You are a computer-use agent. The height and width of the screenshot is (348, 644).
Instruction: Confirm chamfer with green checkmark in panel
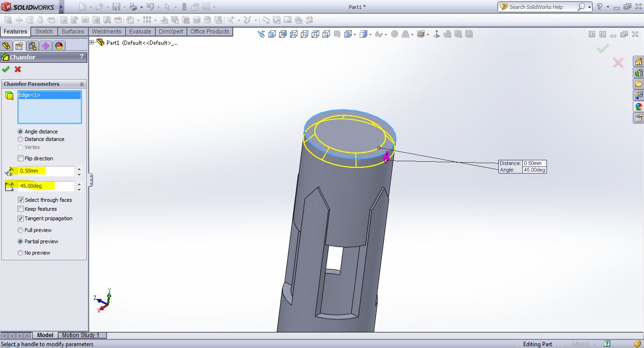[x=6, y=69]
